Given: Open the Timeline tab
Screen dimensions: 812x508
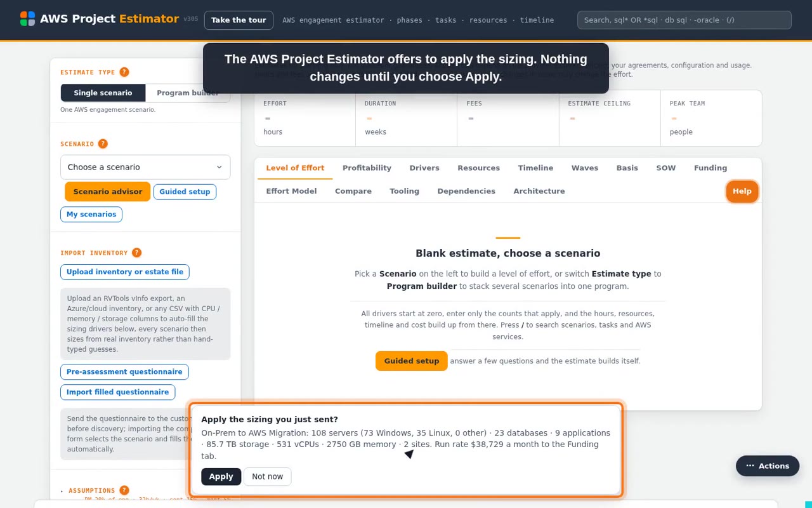Looking at the screenshot, I should 535,168.
